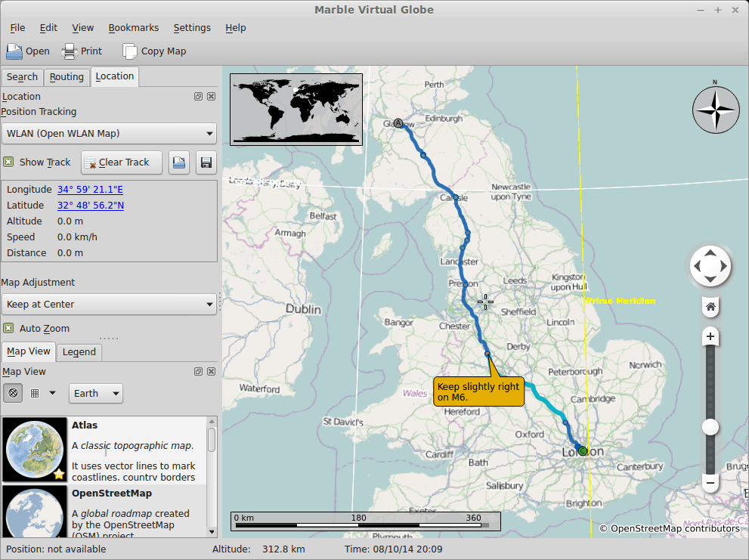Close the Map View panel
749x560 pixels.
pos(211,372)
